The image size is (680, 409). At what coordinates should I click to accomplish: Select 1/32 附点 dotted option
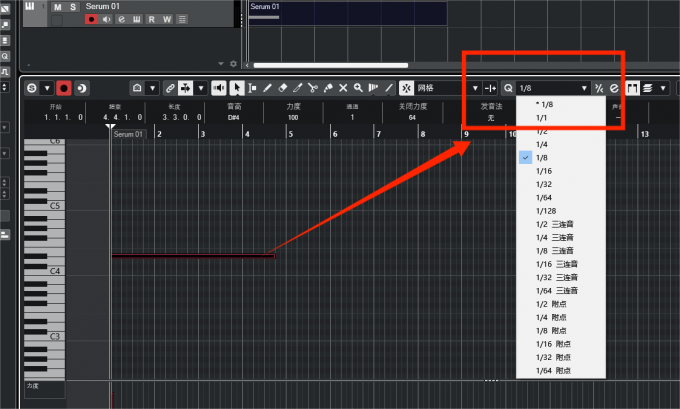click(561, 357)
